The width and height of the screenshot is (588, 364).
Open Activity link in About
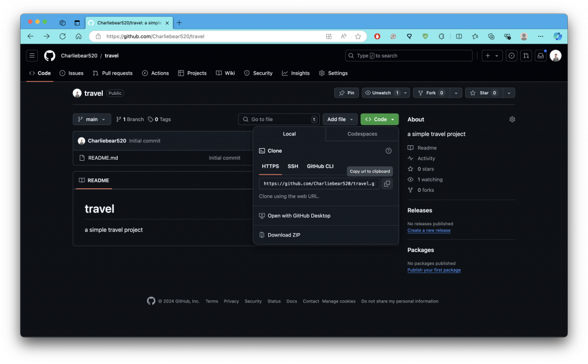click(427, 158)
